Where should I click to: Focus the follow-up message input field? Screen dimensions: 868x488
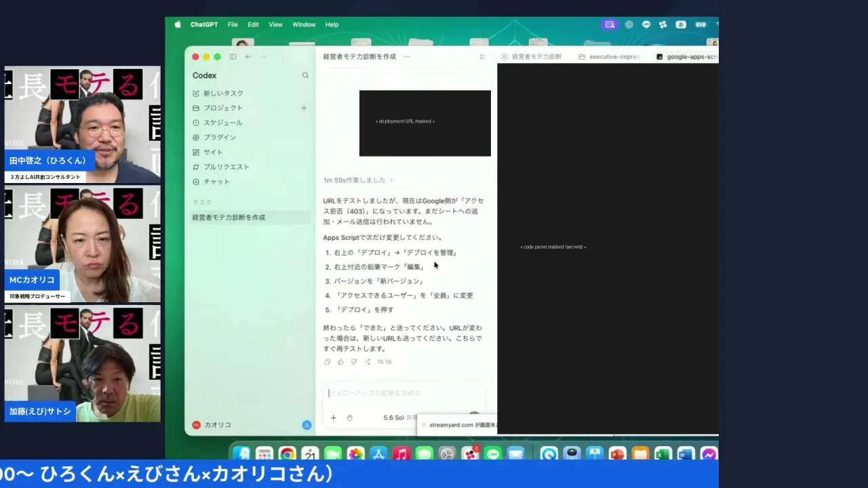pos(403,393)
